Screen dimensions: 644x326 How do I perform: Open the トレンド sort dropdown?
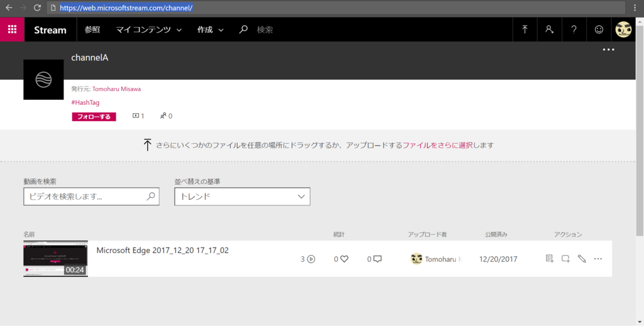pyautogui.click(x=242, y=197)
